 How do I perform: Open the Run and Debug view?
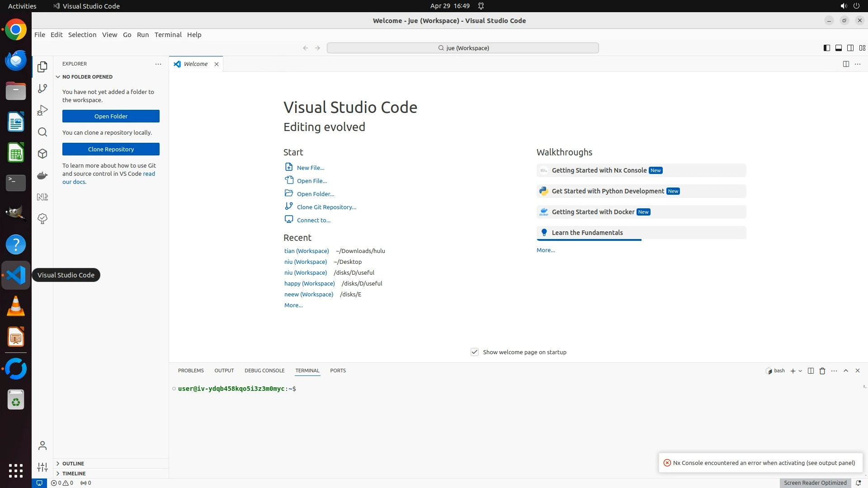[x=42, y=110]
